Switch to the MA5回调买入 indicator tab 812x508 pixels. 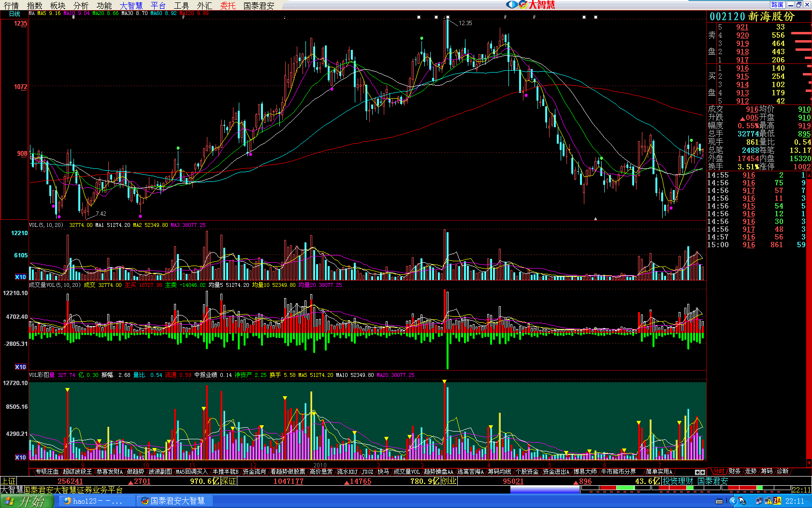click(192, 472)
